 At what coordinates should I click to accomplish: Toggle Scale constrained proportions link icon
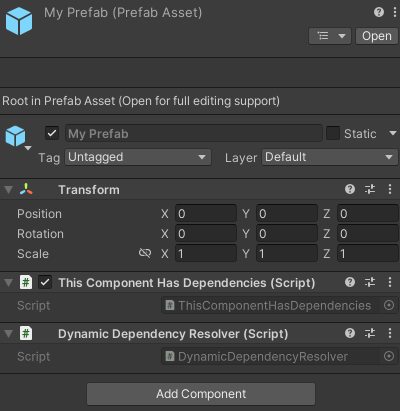pos(145,253)
